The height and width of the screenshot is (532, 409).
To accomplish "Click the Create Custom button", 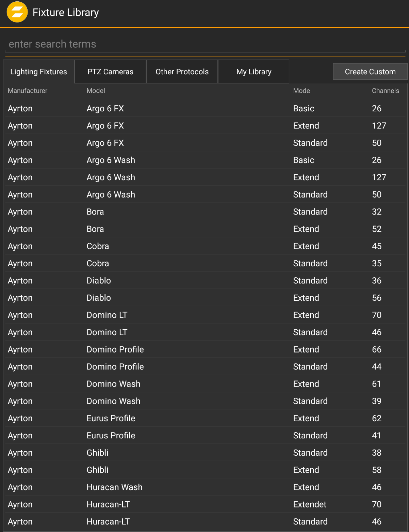I will click(x=370, y=72).
